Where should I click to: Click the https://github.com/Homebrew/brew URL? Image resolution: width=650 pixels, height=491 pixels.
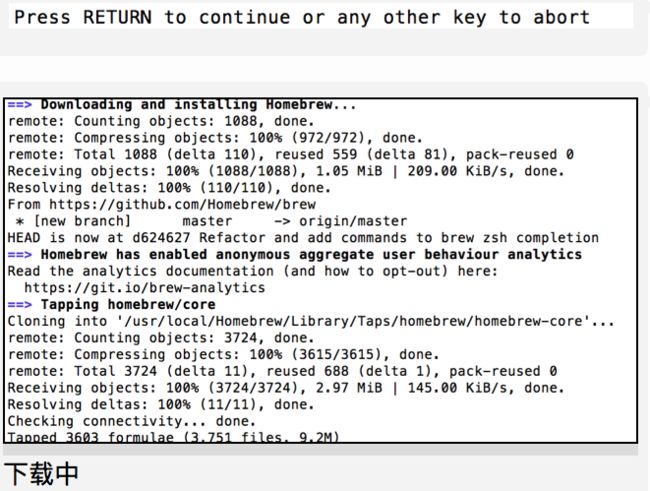(182, 204)
